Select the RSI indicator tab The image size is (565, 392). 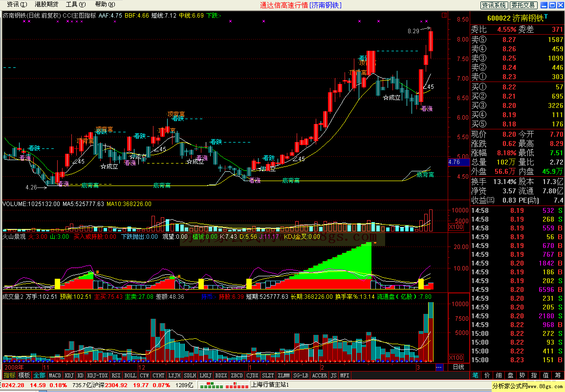116,375
